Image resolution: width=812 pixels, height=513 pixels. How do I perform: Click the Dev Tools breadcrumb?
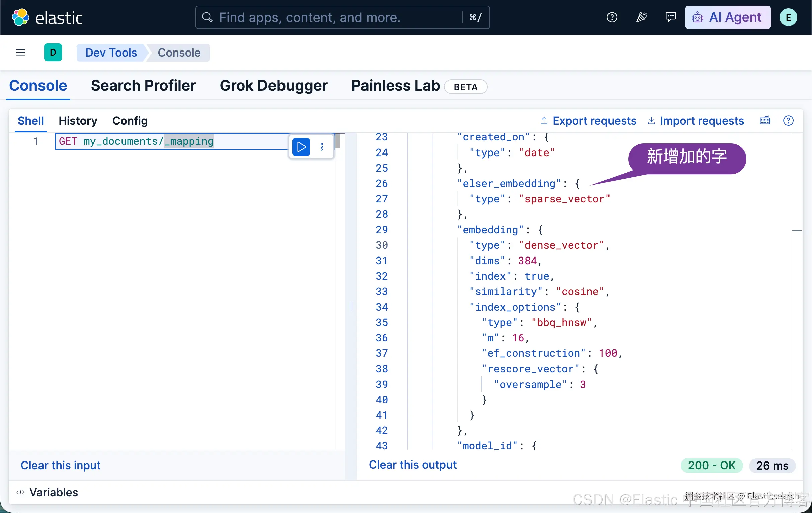pyautogui.click(x=111, y=53)
